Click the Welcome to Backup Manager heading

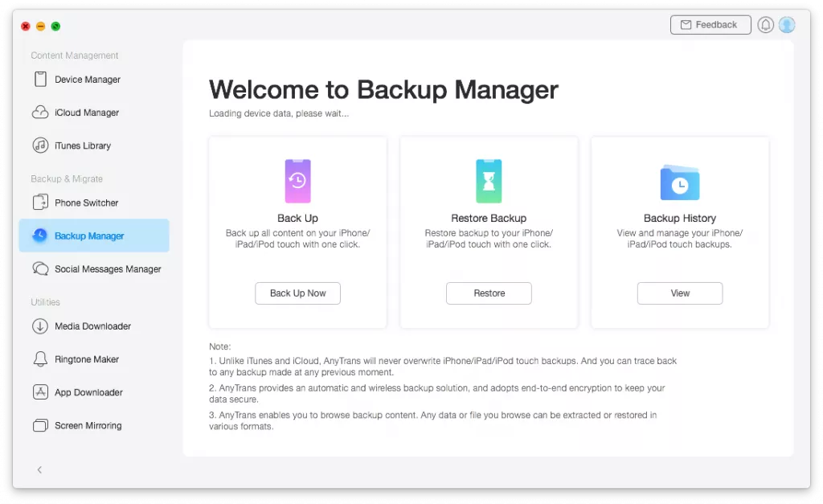(x=383, y=89)
